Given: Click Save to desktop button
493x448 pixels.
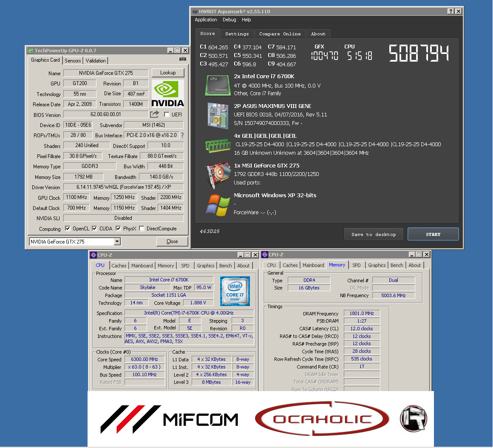Looking at the screenshot, I should (374, 234).
